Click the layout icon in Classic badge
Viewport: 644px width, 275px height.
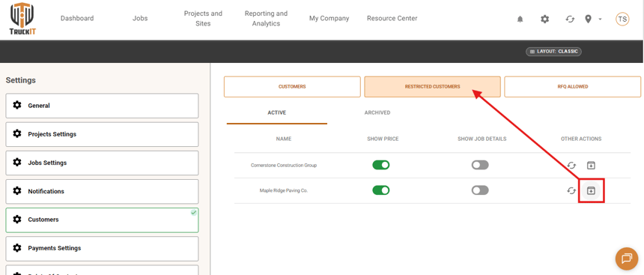coord(532,52)
